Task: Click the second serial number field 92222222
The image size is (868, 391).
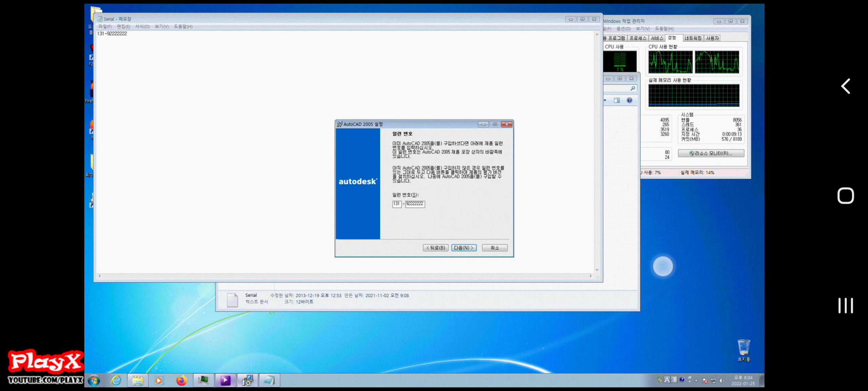Action: coord(415,204)
